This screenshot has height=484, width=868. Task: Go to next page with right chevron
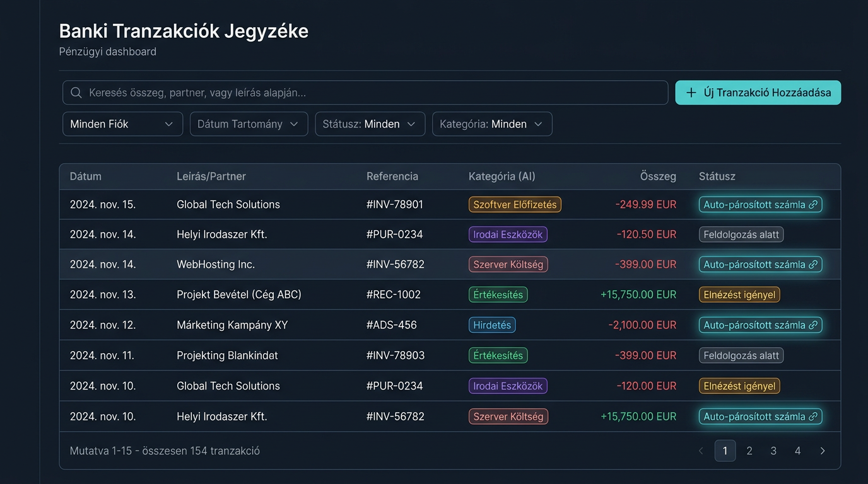pos(822,451)
